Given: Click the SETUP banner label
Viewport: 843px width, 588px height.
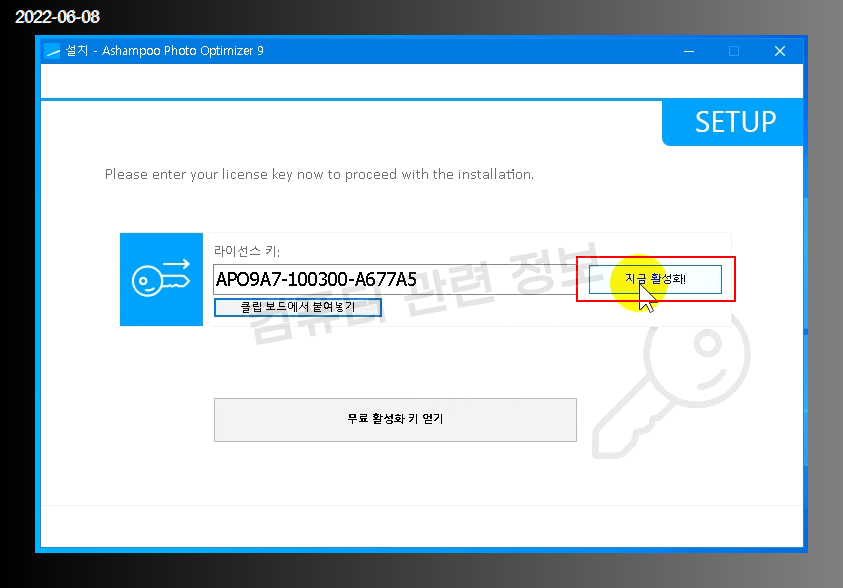Looking at the screenshot, I should point(735,122).
